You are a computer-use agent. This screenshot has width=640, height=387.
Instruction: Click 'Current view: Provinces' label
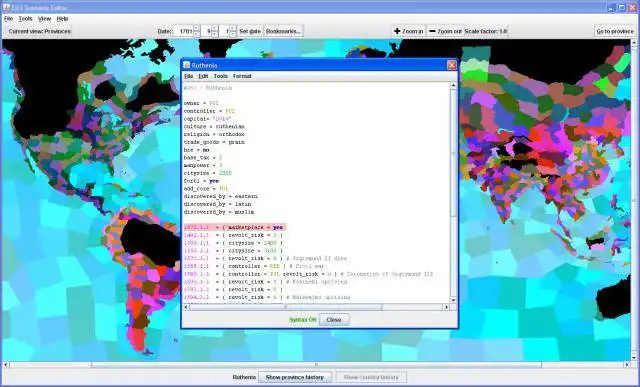[x=40, y=31]
